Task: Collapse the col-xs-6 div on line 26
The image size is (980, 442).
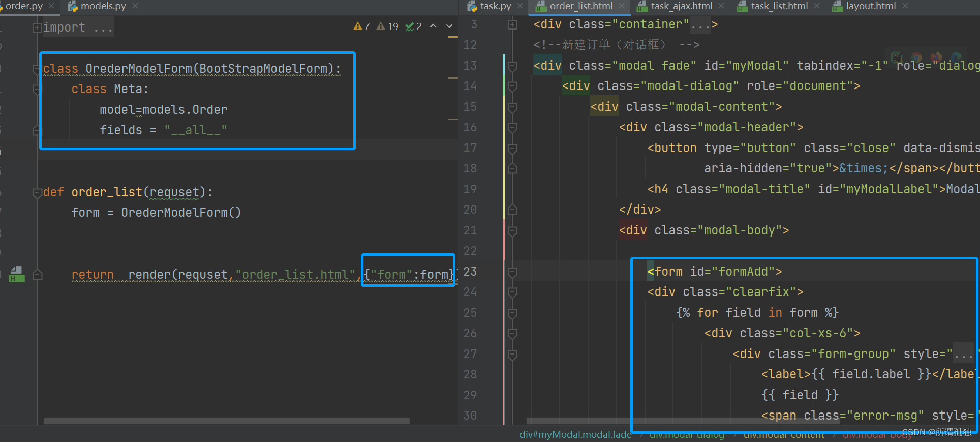Action: tap(512, 333)
